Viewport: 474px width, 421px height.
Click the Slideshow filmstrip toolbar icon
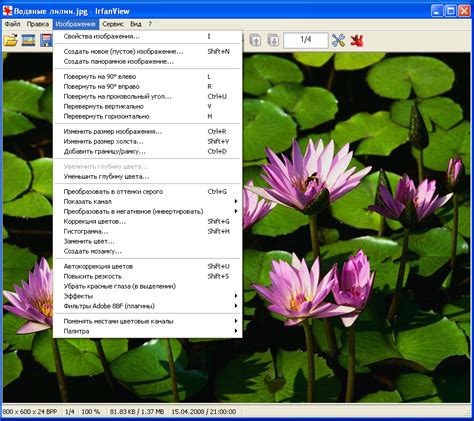28,41
